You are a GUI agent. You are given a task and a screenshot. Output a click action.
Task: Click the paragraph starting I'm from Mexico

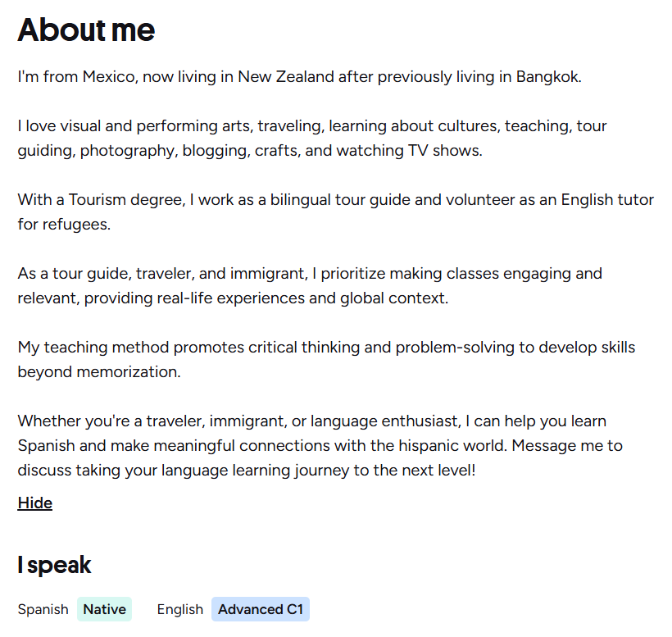300,77
